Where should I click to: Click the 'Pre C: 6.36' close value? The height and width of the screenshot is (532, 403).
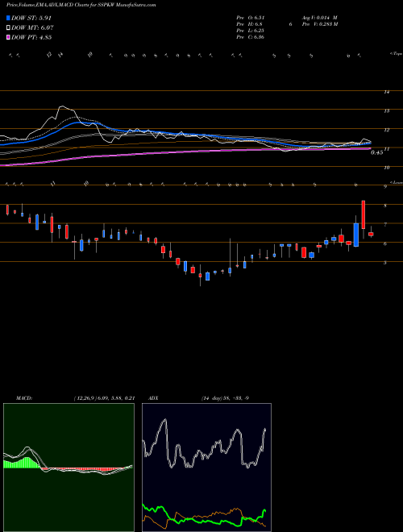(251, 37)
